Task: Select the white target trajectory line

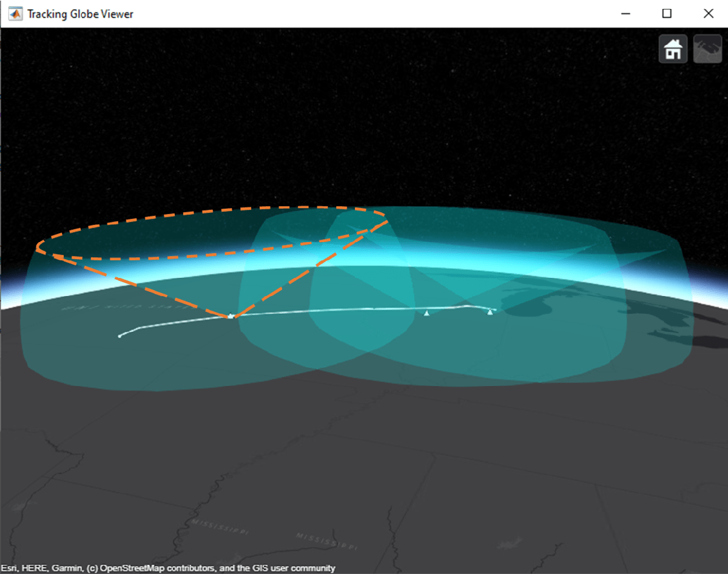Action: pos(334,311)
